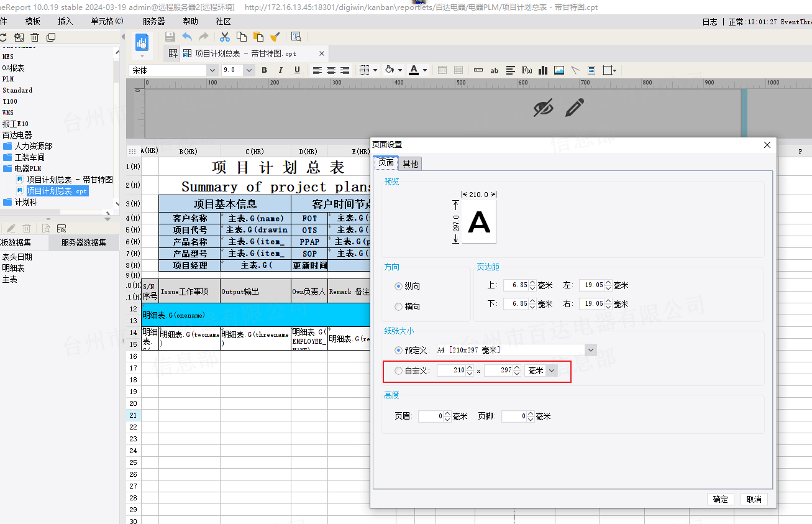Click the 确定 button to confirm
Viewport: 812px width, 524px height.
(720, 499)
